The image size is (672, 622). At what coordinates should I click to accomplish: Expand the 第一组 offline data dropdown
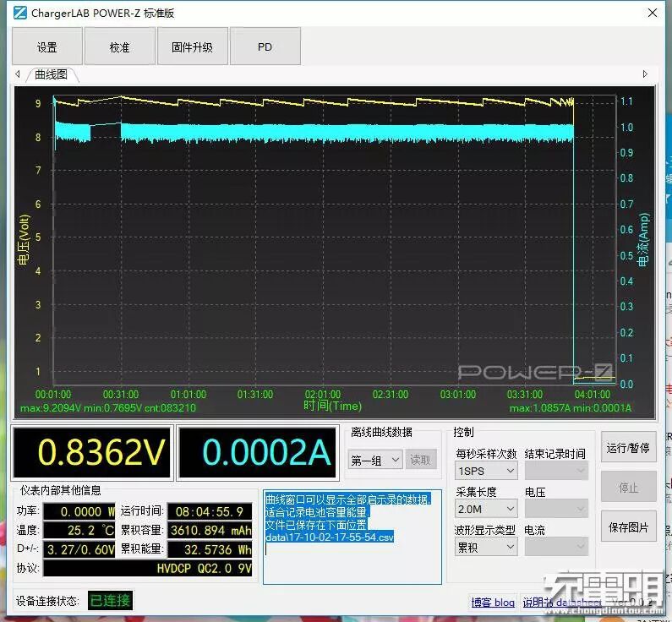click(375, 460)
